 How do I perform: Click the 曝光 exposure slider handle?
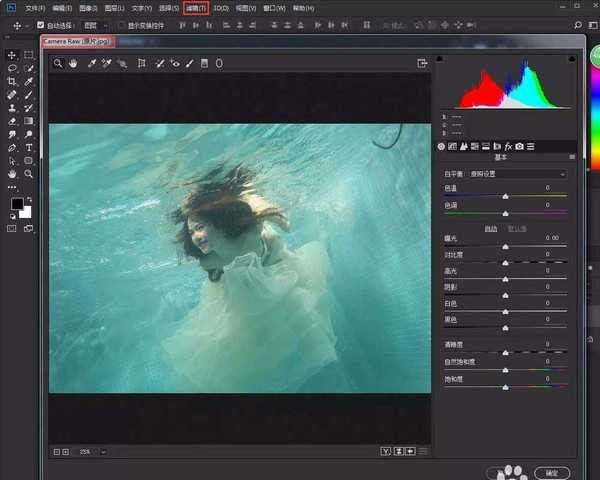tap(505, 245)
